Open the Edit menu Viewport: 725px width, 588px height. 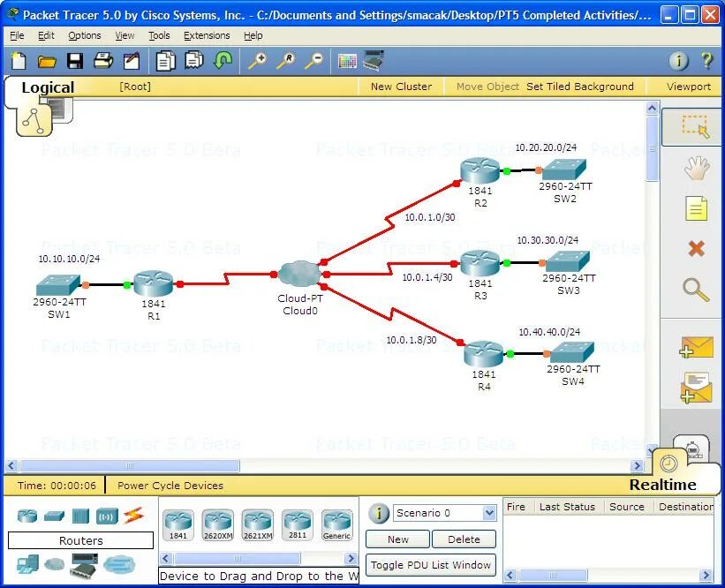pyautogui.click(x=46, y=35)
